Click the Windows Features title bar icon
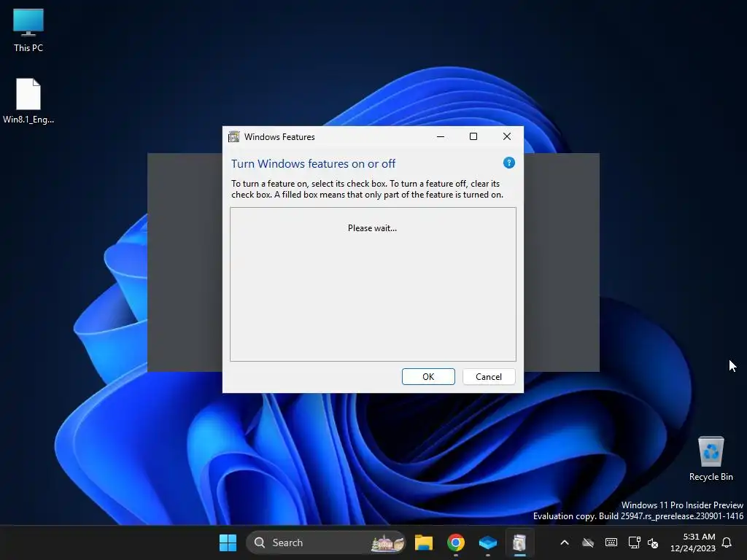The image size is (747, 560). pos(233,136)
